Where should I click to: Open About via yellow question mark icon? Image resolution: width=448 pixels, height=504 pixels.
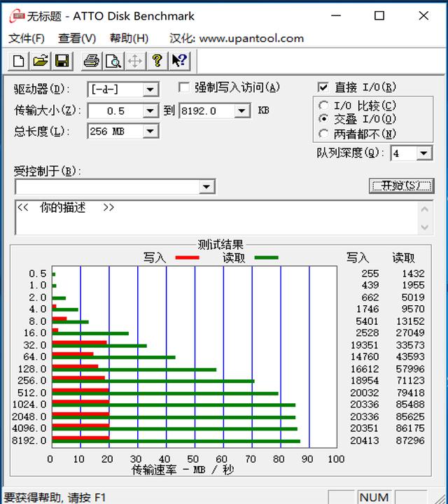click(157, 61)
